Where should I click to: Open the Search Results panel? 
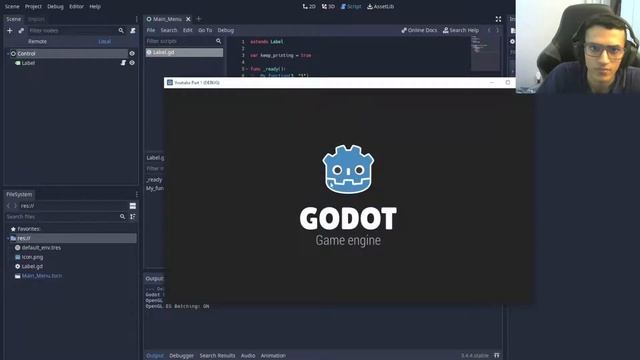[x=217, y=356]
